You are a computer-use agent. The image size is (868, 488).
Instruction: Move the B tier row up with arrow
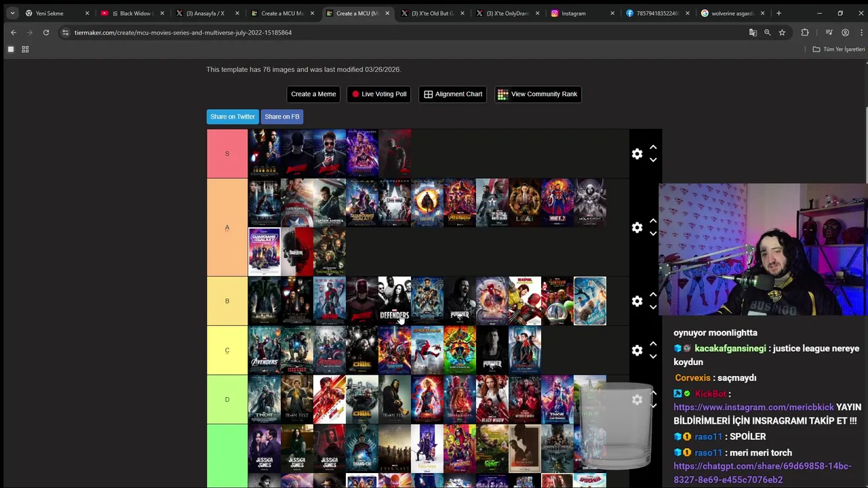(653, 294)
